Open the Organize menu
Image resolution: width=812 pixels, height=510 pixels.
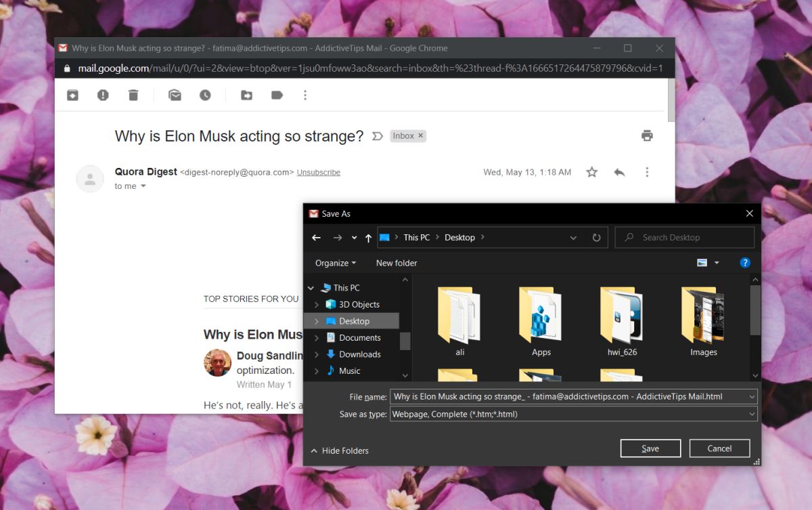point(336,263)
